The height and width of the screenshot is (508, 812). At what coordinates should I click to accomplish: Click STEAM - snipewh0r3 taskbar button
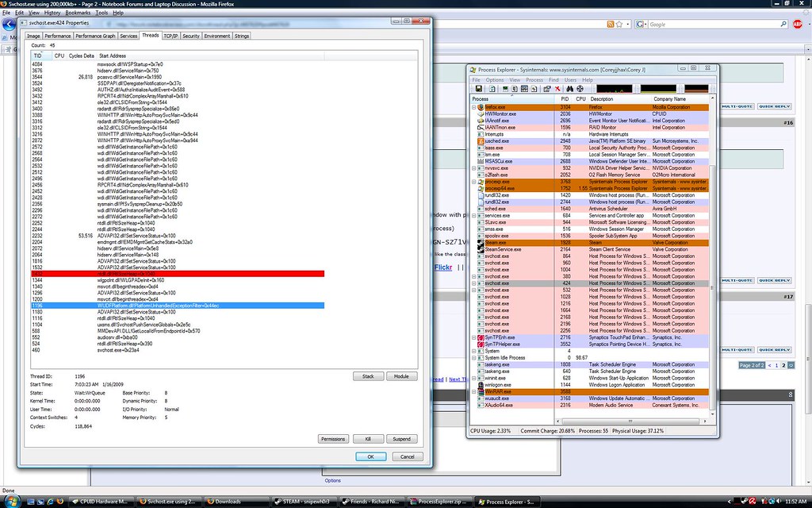tap(304, 502)
